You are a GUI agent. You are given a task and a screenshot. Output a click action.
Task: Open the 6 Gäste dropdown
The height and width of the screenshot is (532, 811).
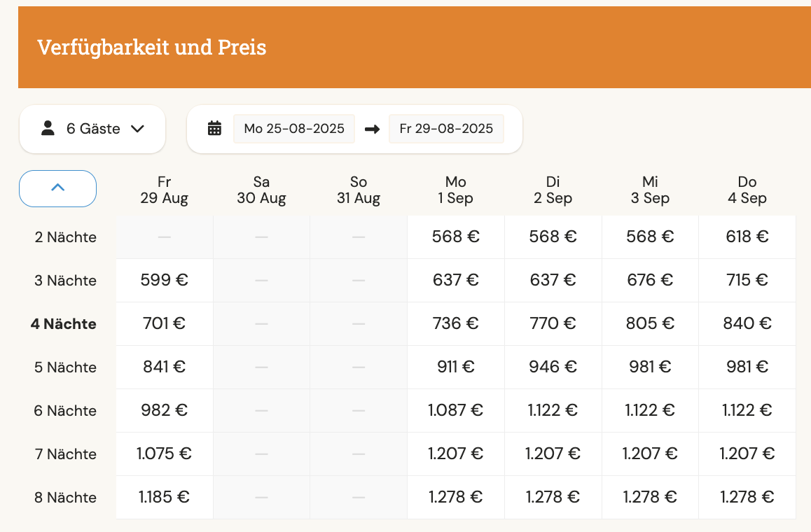pyautogui.click(x=92, y=129)
